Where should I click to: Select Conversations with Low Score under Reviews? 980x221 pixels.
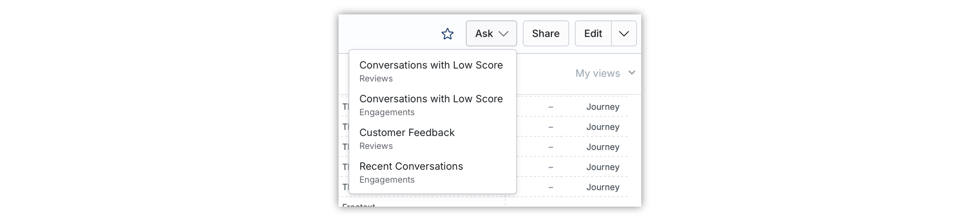tap(432, 71)
